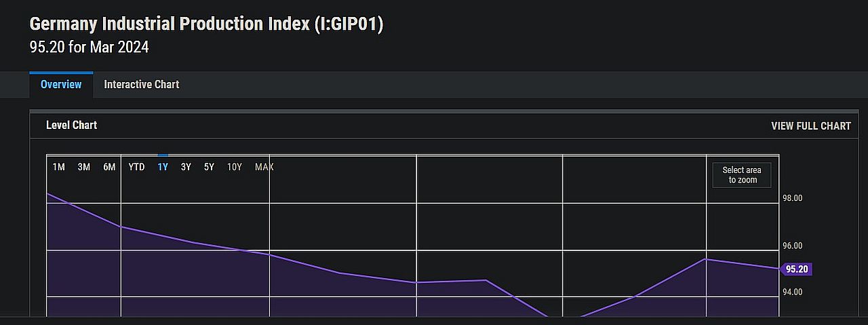Click the 95.20 for Mar 2024 subtitle

pos(89,47)
